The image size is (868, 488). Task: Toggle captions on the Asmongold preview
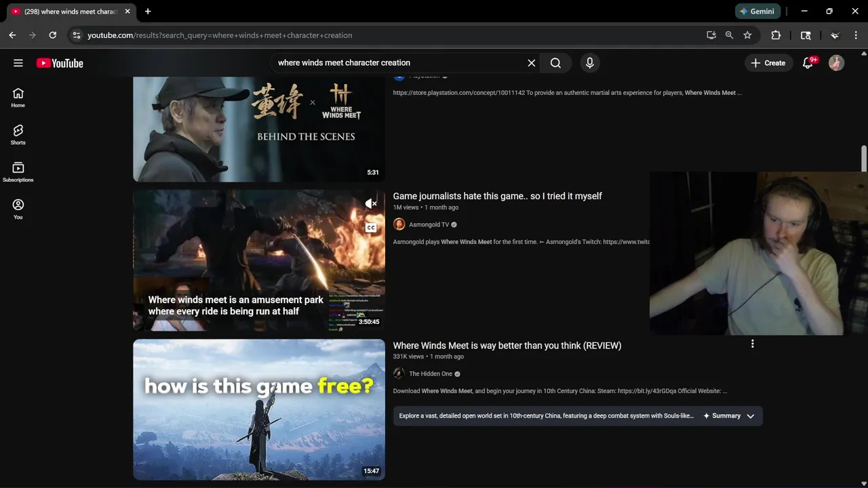371,228
